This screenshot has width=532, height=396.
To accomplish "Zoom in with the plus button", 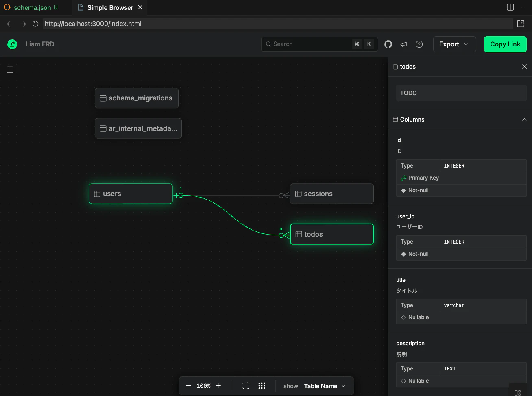I will (218, 386).
